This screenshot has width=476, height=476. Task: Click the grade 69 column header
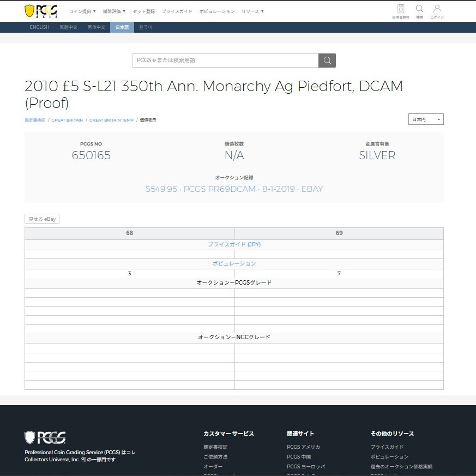[x=339, y=233]
